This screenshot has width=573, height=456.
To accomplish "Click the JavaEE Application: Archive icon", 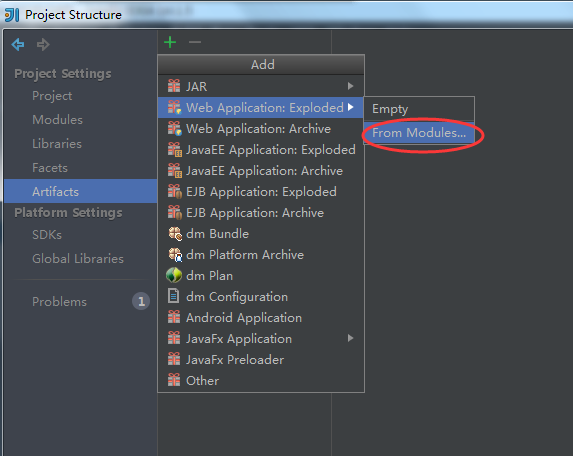I will (174, 171).
